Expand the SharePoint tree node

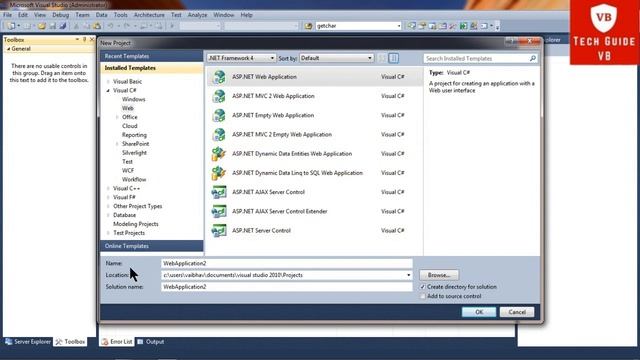(x=117, y=144)
